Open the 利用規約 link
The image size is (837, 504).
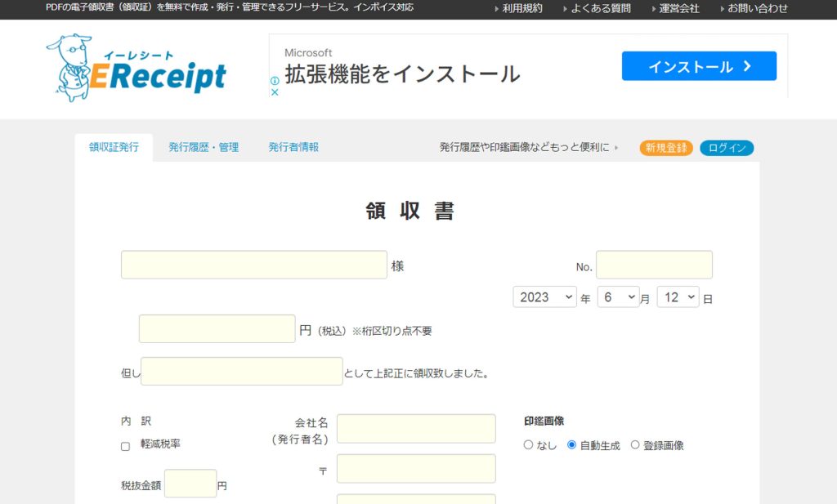[x=521, y=9]
